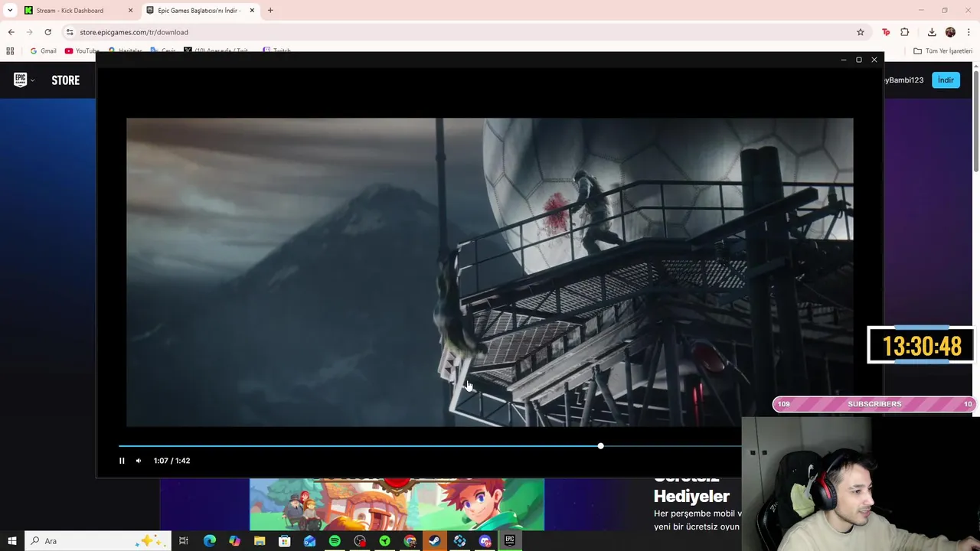Open Chrome downloads panel

point(932,32)
